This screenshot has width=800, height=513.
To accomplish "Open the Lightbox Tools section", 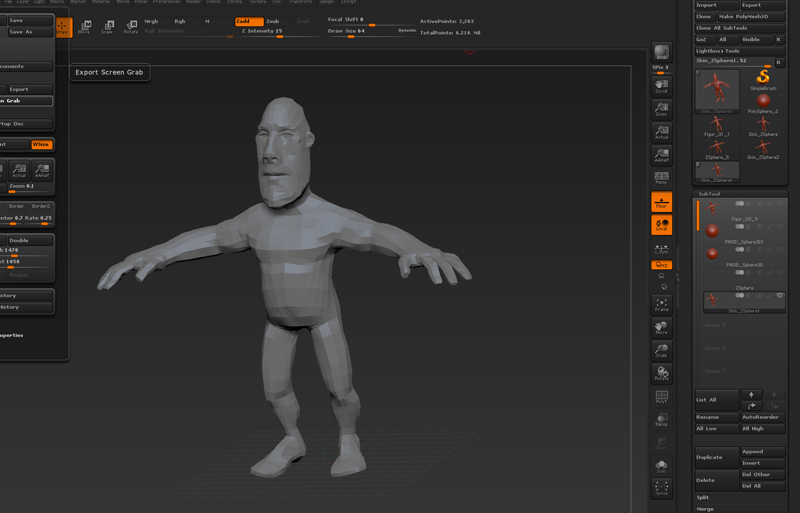I will (x=718, y=49).
